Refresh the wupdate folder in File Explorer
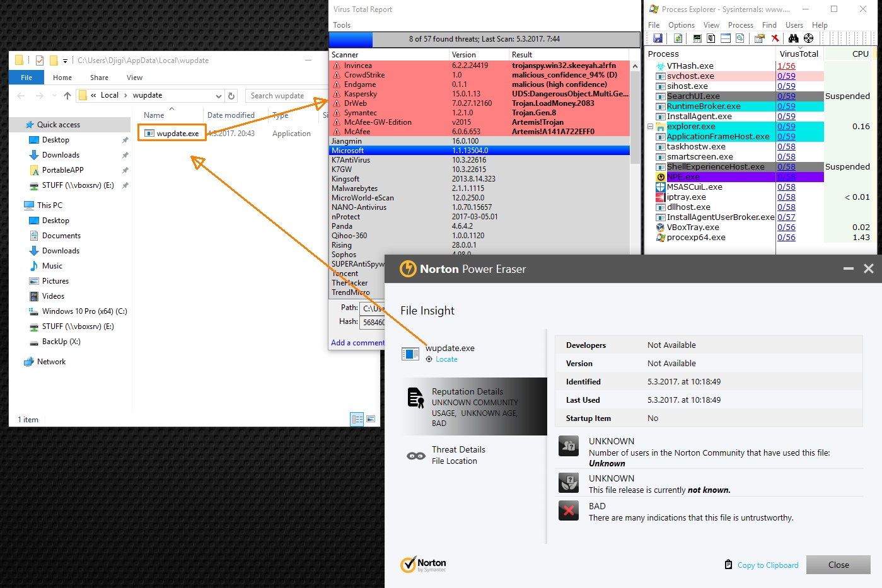The image size is (882, 588). tap(231, 96)
